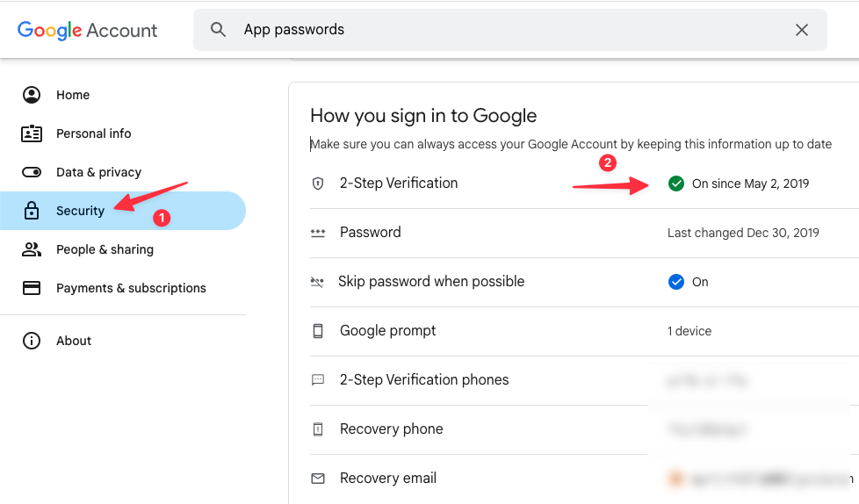859x504 pixels.
Task: Clear the search with the X icon
Action: [x=802, y=30]
